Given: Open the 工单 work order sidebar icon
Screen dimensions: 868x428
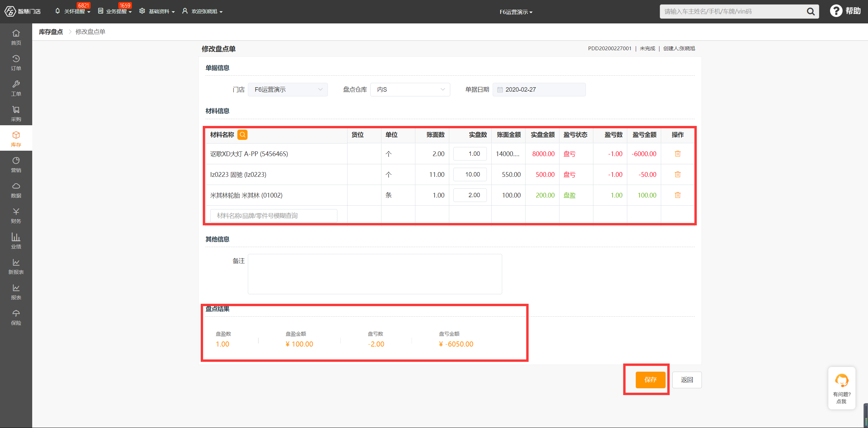Looking at the screenshot, I should pyautogui.click(x=16, y=88).
